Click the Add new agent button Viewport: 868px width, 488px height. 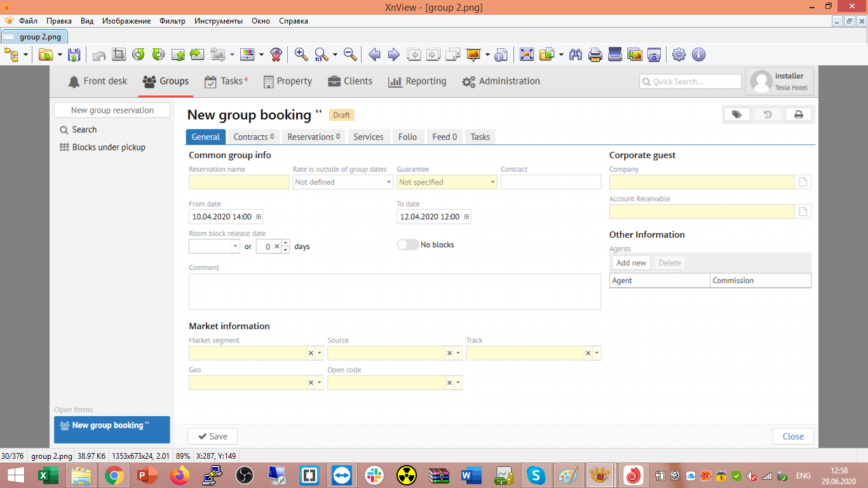click(x=631, y=263)
